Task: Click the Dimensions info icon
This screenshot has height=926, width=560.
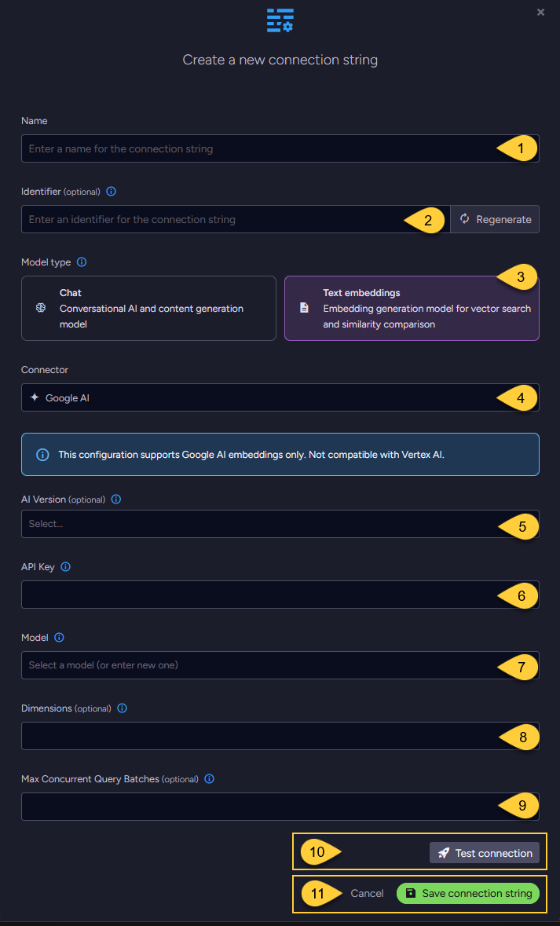Action: point(122,708)
